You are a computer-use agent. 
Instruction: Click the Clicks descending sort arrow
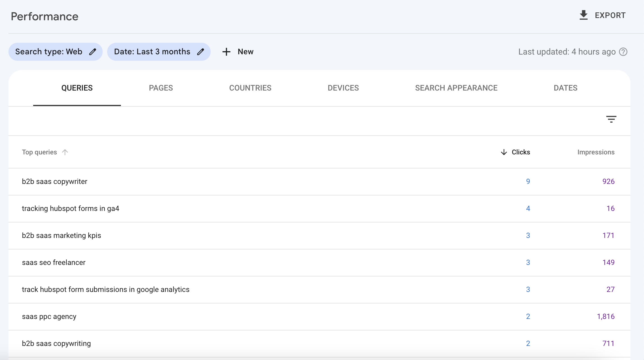coord(504,152)
